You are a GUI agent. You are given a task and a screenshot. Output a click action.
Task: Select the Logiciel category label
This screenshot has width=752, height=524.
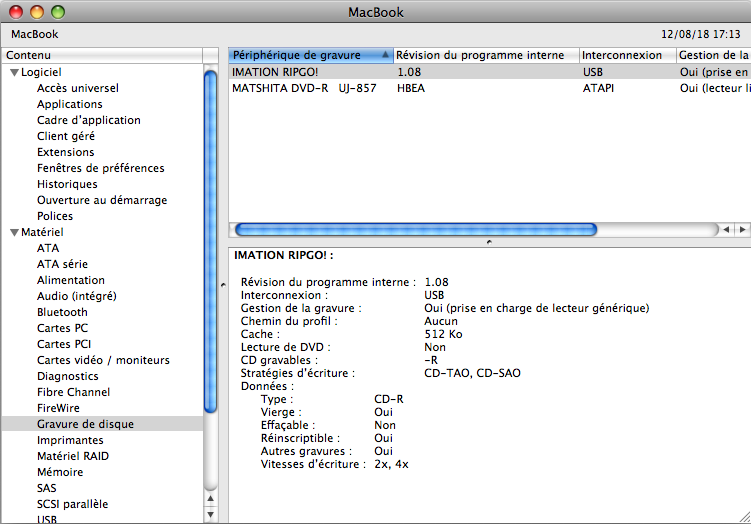pyautogui.click(x=41, y=72)
